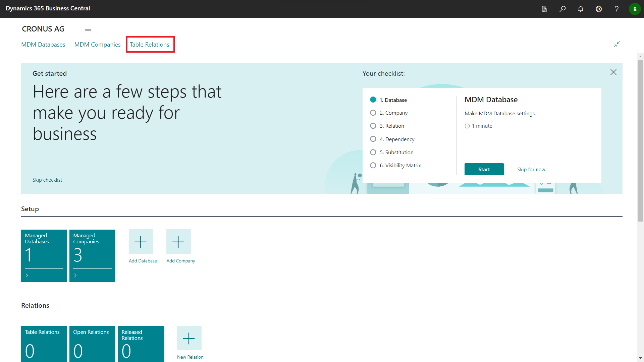This screenshot has height=362, width=644.
Task: Click the Skip checklist link
Action: coord(47,180)
